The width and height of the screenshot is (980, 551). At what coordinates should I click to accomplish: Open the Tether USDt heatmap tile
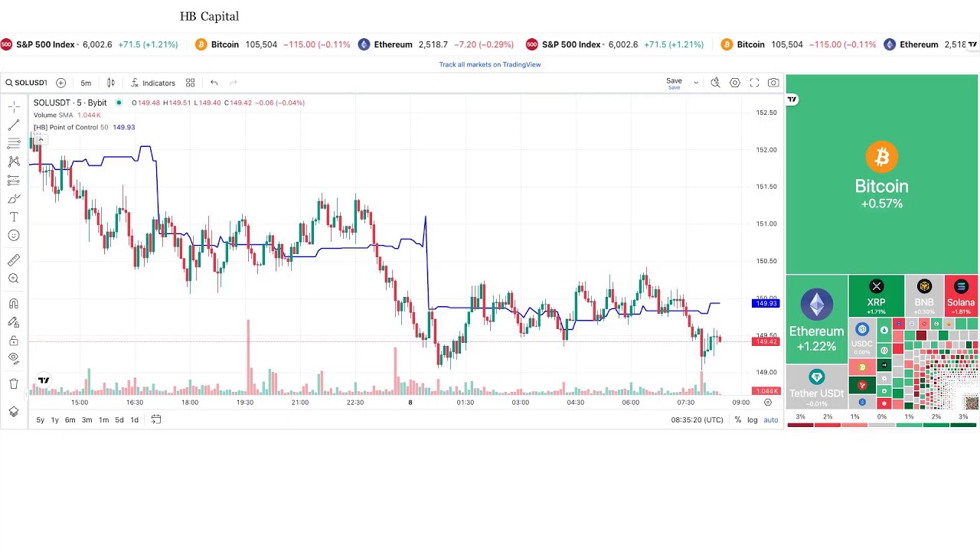coord(817,387)
